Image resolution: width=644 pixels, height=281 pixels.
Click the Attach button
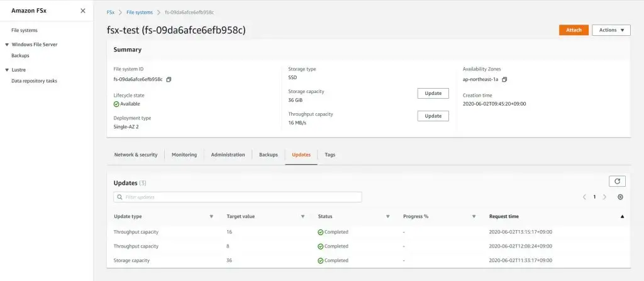(574, 30)
